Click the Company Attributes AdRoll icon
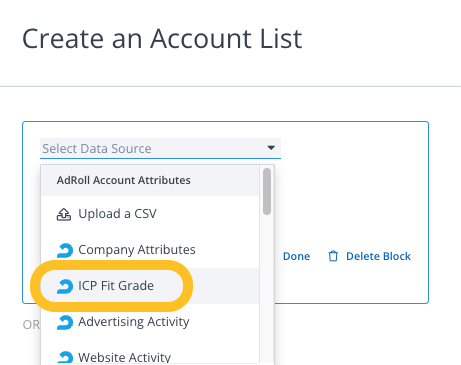Screen dimensions: 461x365 65,250
